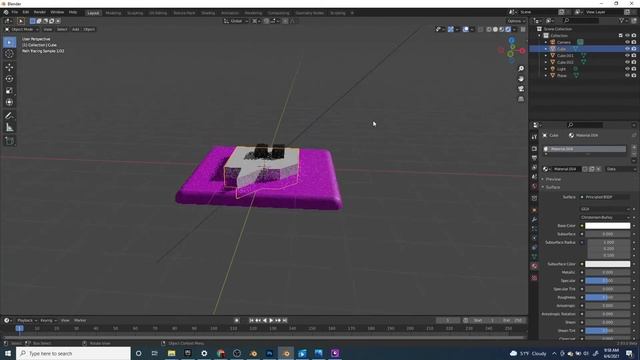Select the Move tool
The image size is (640, 360).
pos(9,67)
